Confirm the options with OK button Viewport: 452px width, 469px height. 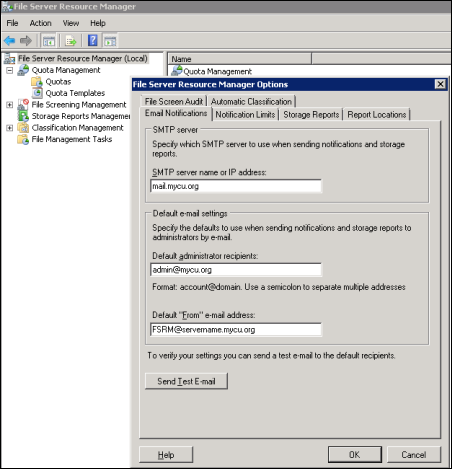pyautogui.click(x=355, y=455)
